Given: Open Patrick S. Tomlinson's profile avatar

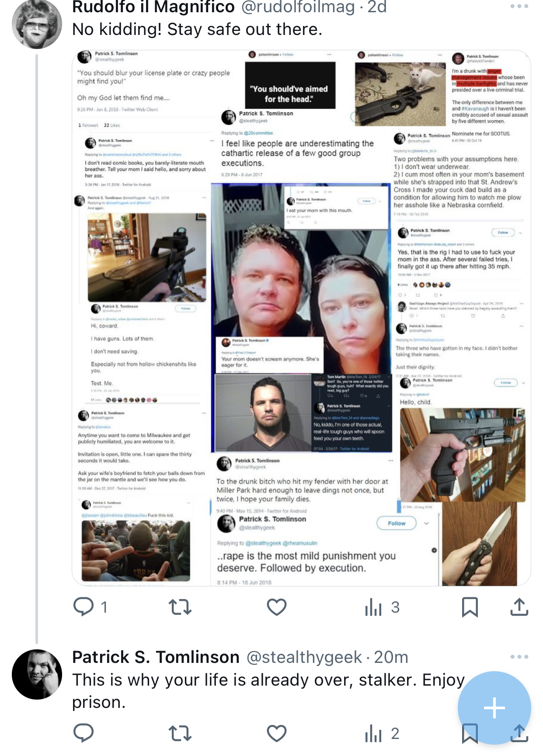Looking at the screenshot, I should (37, 674).
